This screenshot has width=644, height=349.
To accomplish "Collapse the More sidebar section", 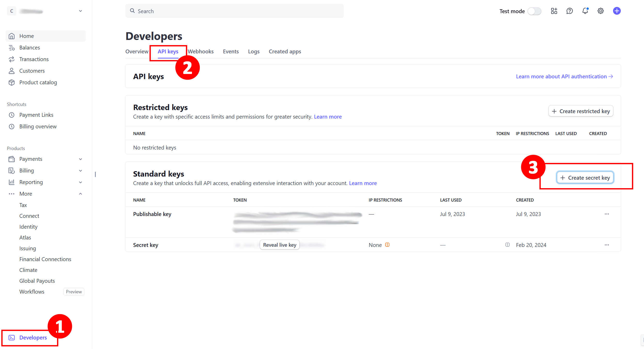I will tap(81, 194).
